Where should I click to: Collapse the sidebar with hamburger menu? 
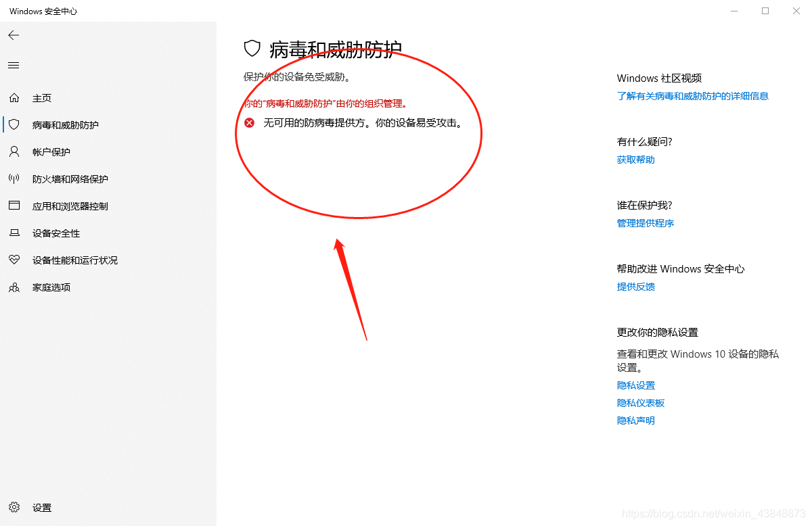14,65
